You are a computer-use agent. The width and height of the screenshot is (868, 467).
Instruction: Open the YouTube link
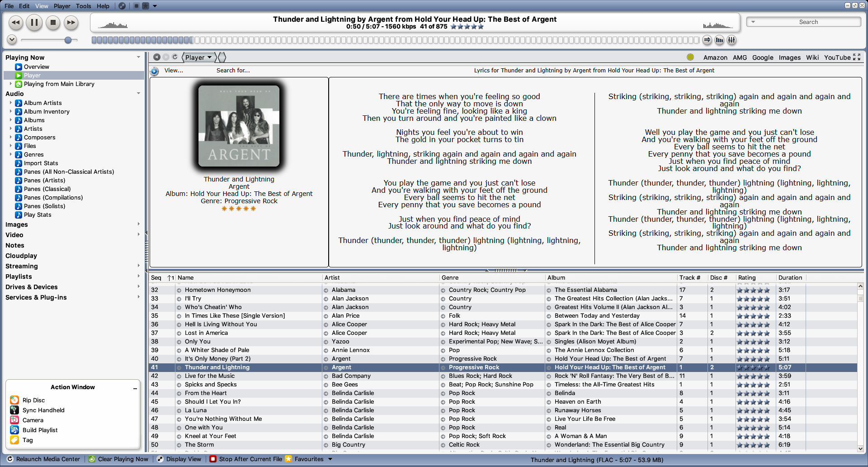(x=837, y=57)
